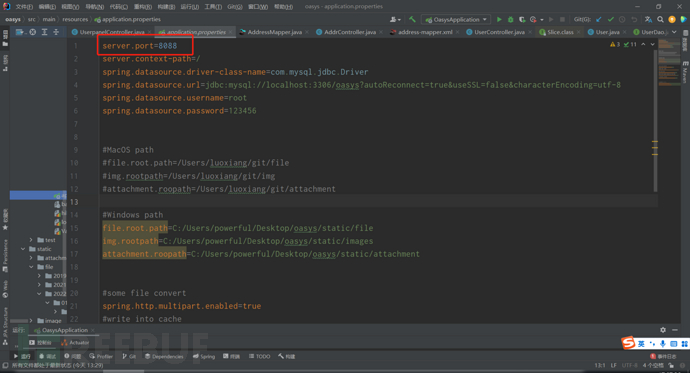This screenshot has width=690, height=373.
Task: Hide the run panel with minus icon
Action: 675,329
